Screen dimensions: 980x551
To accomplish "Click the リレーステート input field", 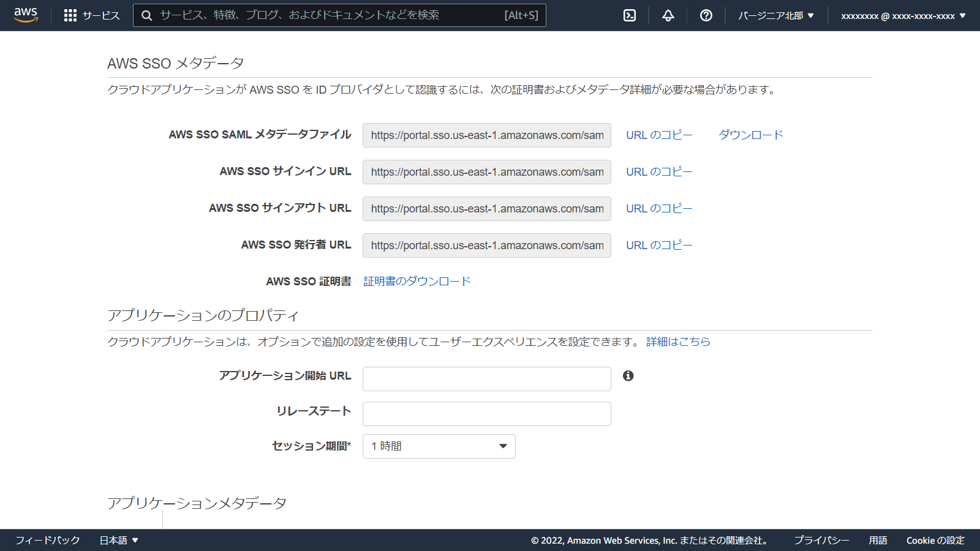I will (486, 413).
